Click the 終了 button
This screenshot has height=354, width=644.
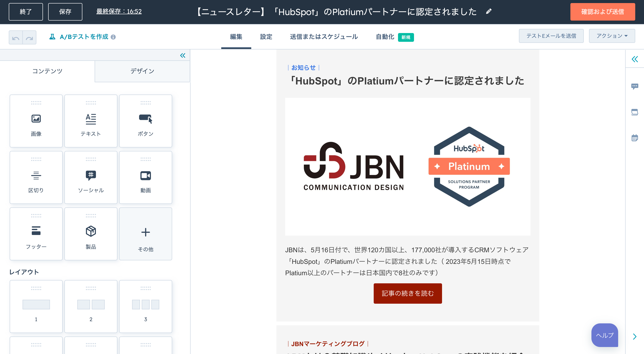26,12
